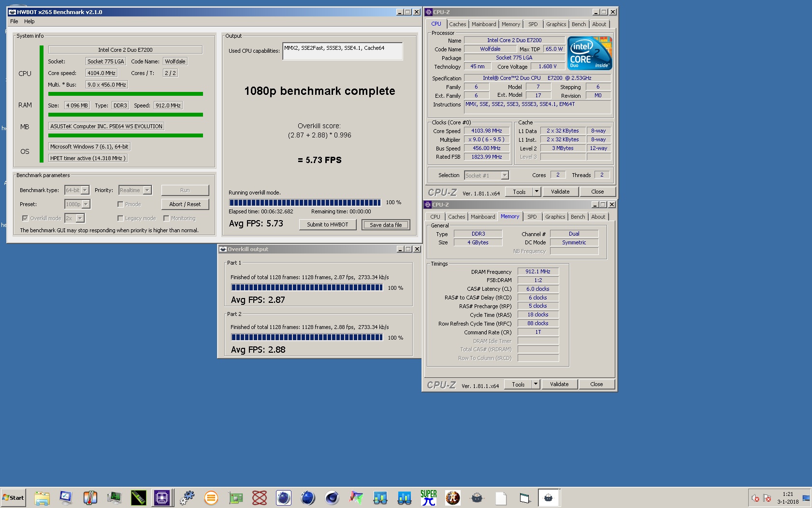The height and width of the screenshot is (508, 812).
Task: Open the purple CPU-Z chip taskbar icon
Action: point(162,498)
